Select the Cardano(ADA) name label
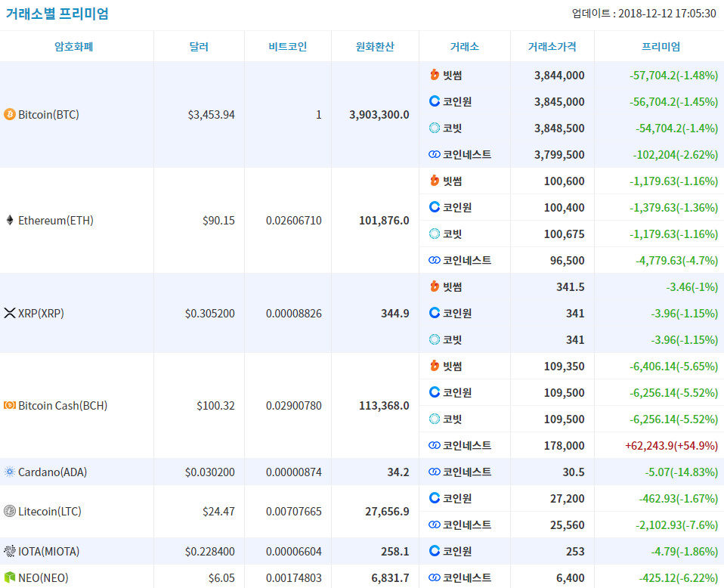Screen dimensions: 724x588 point(53,472)
